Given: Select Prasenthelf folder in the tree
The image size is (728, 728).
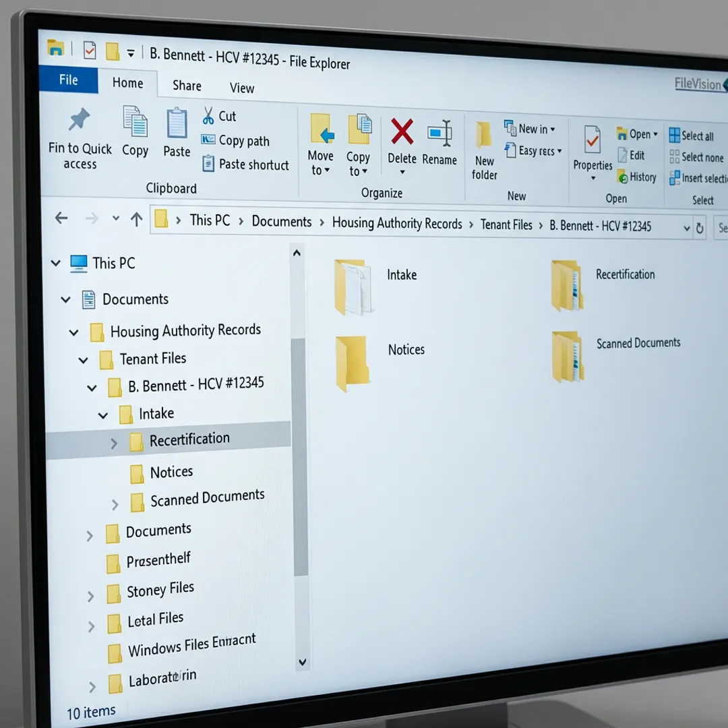Looking at the screenshot, I should (148, 561).
